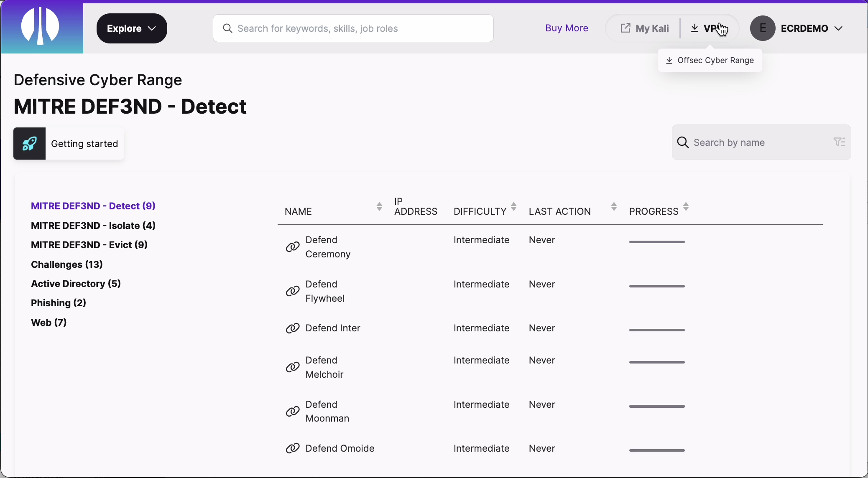868x478 pixels.
Task: Click the progress bar for Defend Ceremony
Action: (656, 242)
